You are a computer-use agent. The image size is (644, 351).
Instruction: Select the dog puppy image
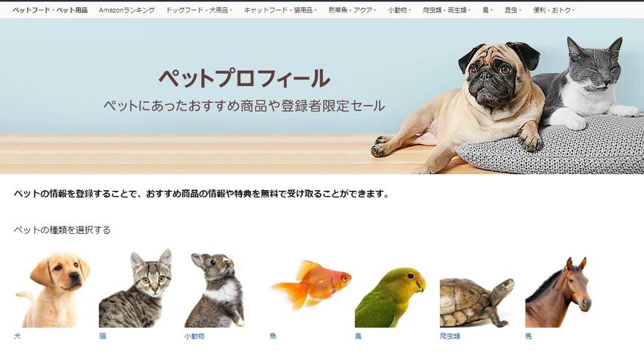tap(52, 290)
